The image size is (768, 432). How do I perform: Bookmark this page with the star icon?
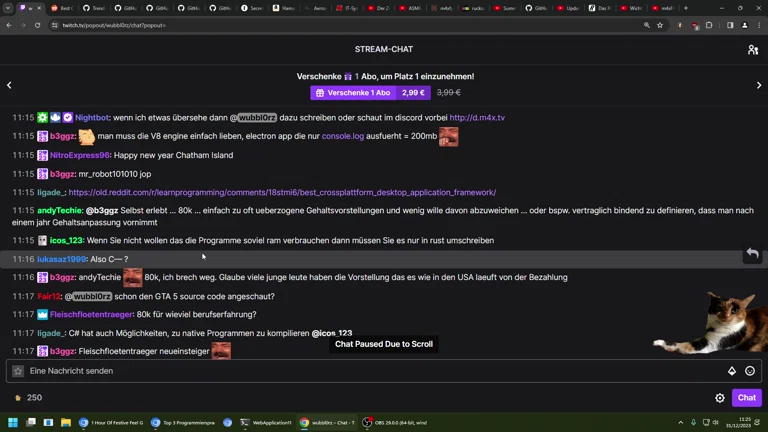[x=660, y=25]
